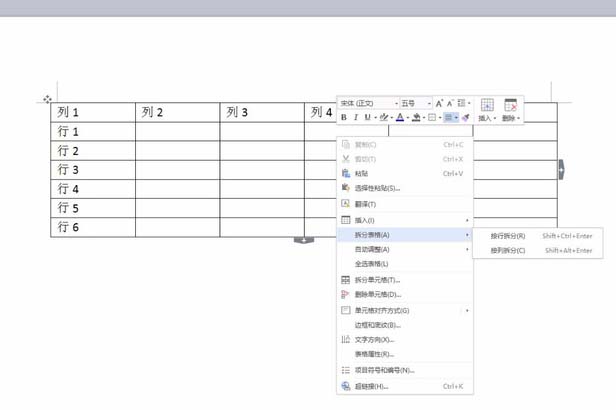616x410 pixels.
Task: Choose 边框和底纹(B)... from context menu
Action: (405, 325)
